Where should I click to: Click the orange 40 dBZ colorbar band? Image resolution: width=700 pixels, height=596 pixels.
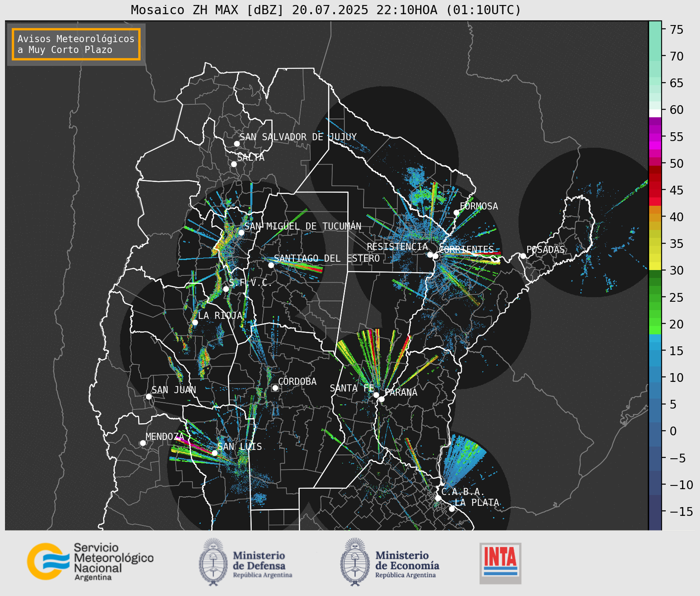[x=655, y=217]
